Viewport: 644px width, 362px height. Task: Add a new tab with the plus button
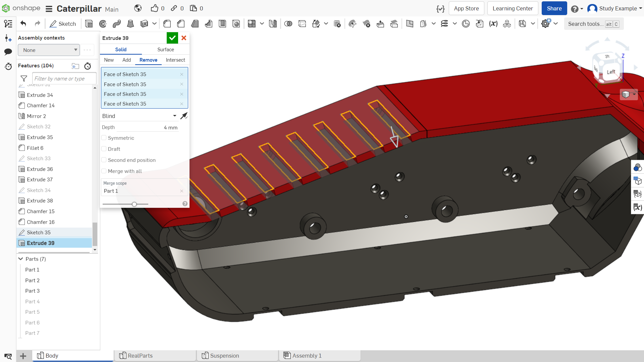click(23, 356)
